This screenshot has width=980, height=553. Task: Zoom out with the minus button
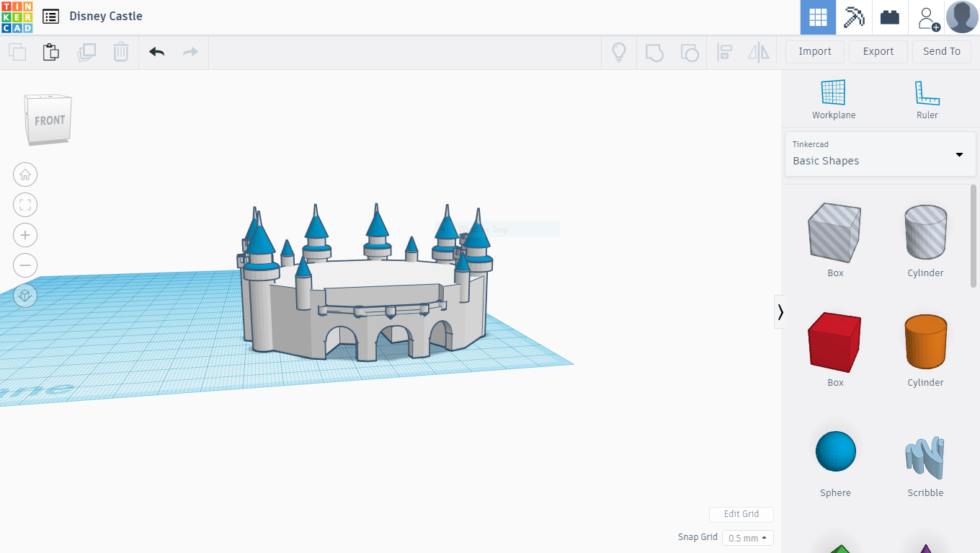(25, 265)
